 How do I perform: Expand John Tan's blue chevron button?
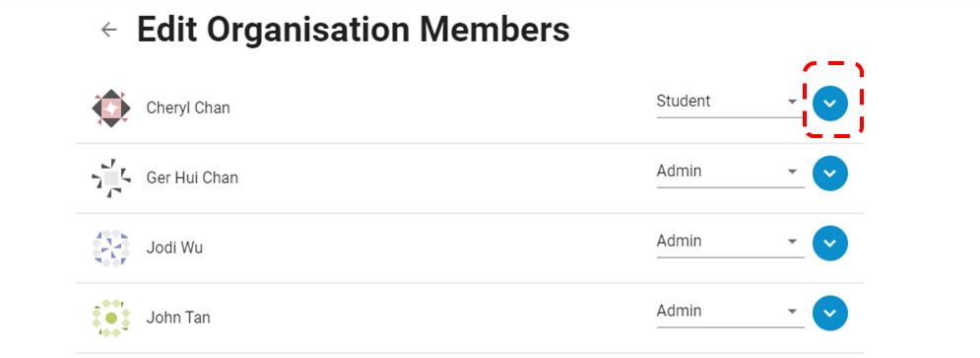(x=830, y=313)
